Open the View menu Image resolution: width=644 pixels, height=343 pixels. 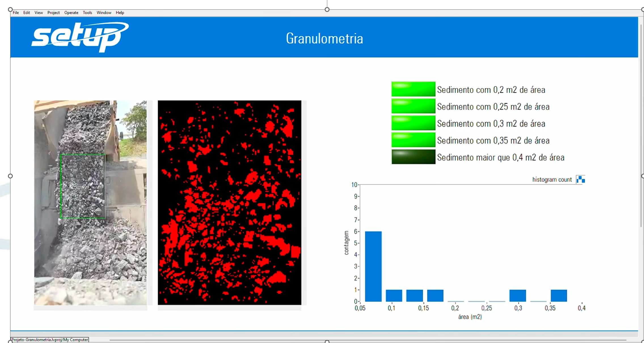[x=39, y=13]
